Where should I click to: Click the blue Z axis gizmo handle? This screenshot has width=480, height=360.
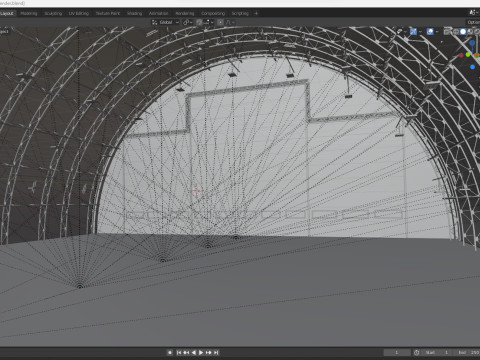pyautogui.click(x=472, y=43)
